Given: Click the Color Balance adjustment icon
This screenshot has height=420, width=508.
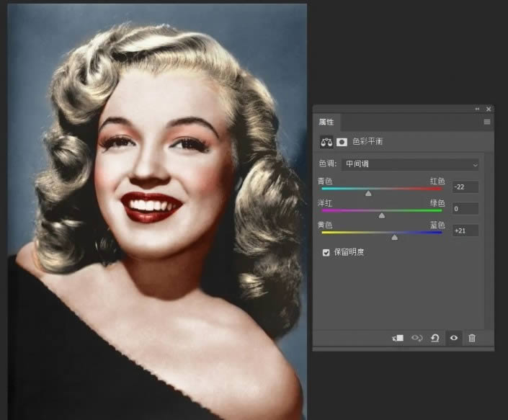Looking at the screenshot, I should (326, 142).
